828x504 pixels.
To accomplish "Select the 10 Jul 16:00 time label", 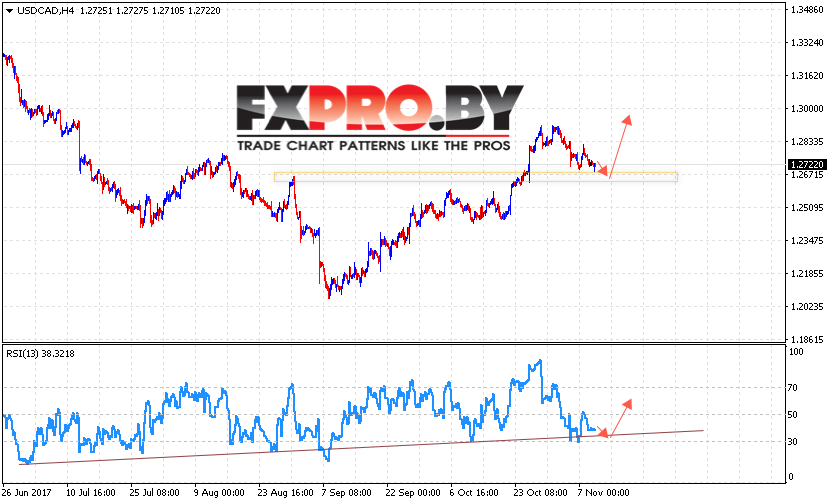I will [90, 492].
